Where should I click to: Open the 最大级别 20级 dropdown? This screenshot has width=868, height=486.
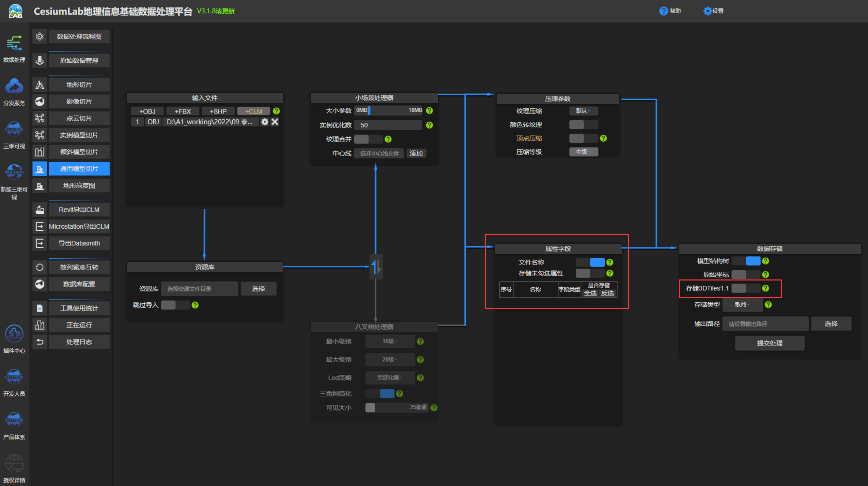point(390,359)
